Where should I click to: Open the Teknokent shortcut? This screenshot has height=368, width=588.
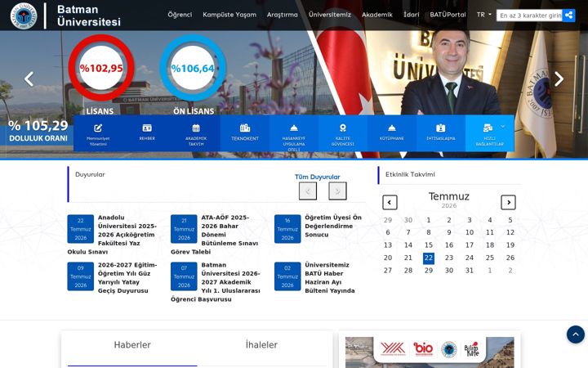pos(245,133)
